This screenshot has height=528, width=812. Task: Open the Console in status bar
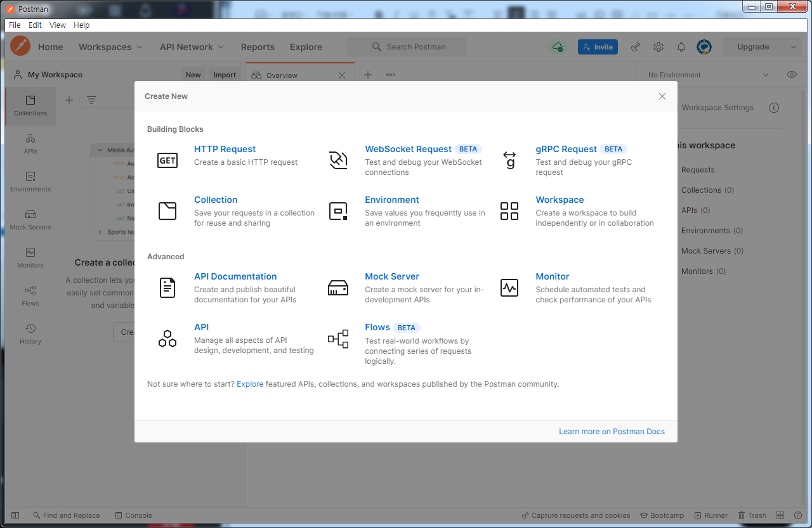pos(134,515)
